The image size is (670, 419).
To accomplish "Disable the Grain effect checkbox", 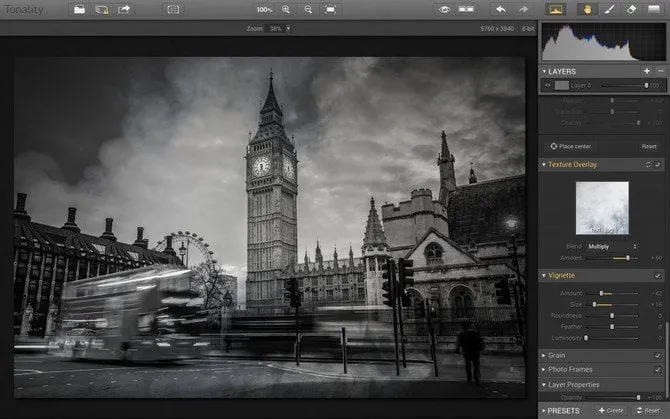I will tap(657, 355).
